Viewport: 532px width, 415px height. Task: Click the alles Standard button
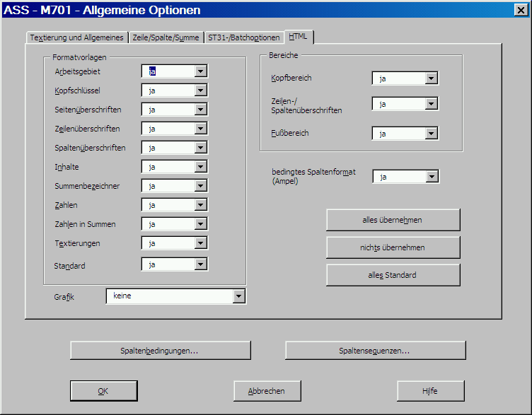(393, 275)
